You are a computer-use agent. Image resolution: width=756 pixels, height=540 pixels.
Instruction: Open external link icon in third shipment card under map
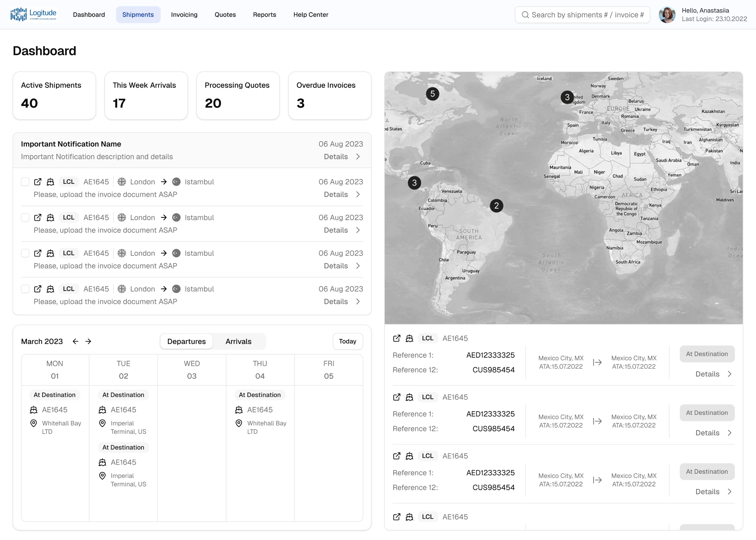(397, 456)
